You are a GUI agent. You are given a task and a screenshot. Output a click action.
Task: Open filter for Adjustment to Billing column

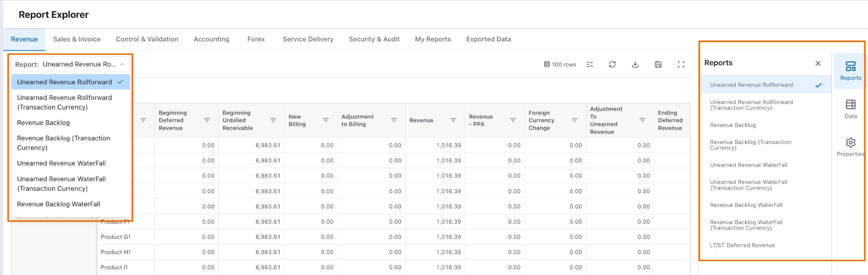pos(394,120)
